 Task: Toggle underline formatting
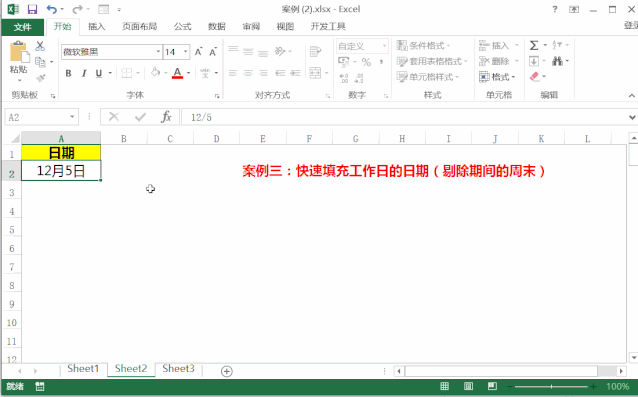click(x=98, y=73)
